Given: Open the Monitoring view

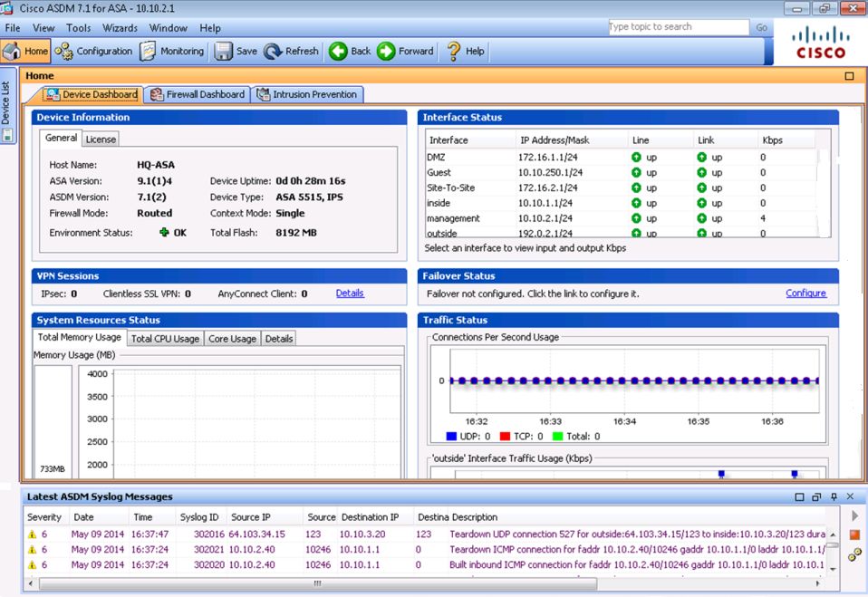Looking at the screenshot, I should (172, 52).
